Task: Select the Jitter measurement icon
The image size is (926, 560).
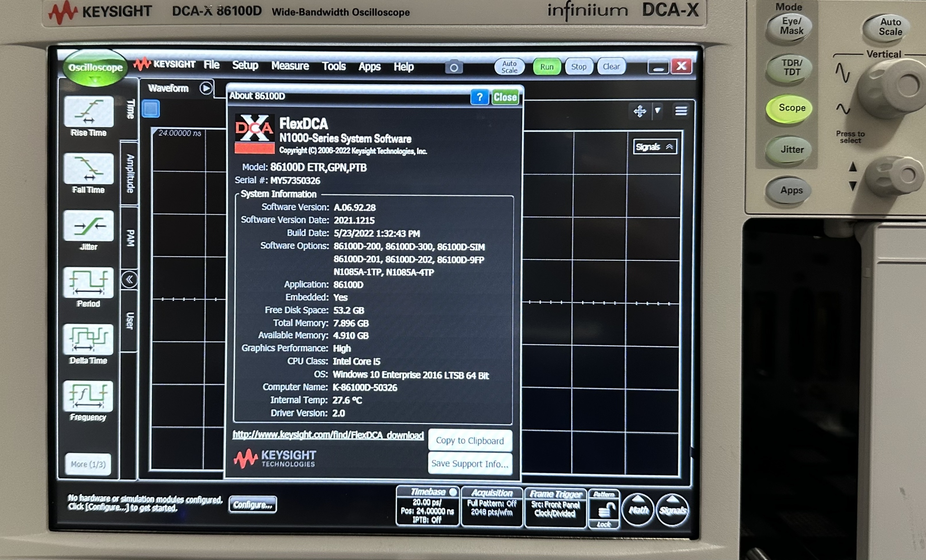Action: click(x=89, y=226)
